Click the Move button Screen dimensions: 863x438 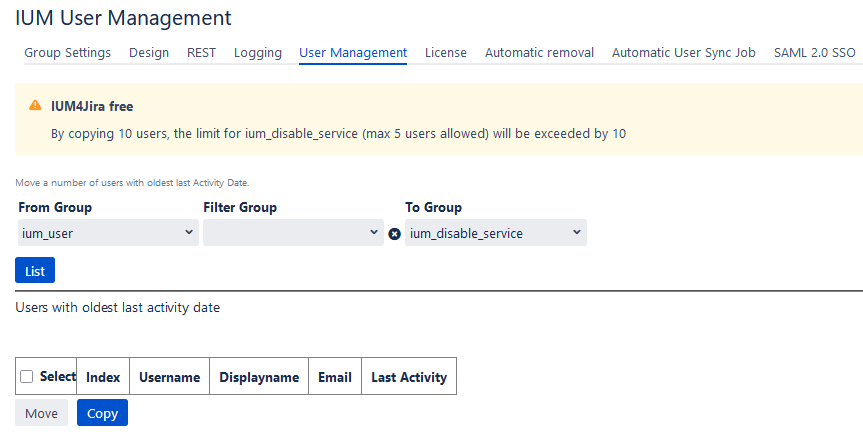41,413
